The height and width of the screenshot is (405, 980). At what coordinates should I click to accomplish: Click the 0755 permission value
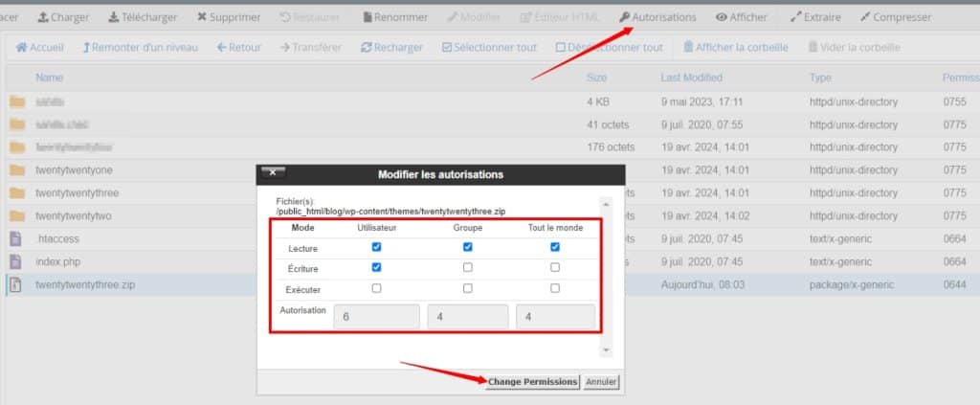pyautogui.click(x=954, y=101)
